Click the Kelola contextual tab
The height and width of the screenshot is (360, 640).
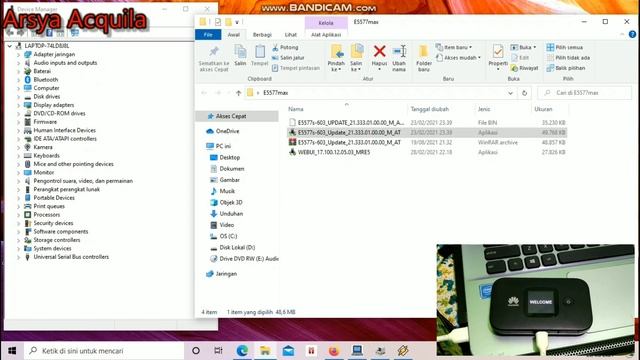(x=326, y=23)
